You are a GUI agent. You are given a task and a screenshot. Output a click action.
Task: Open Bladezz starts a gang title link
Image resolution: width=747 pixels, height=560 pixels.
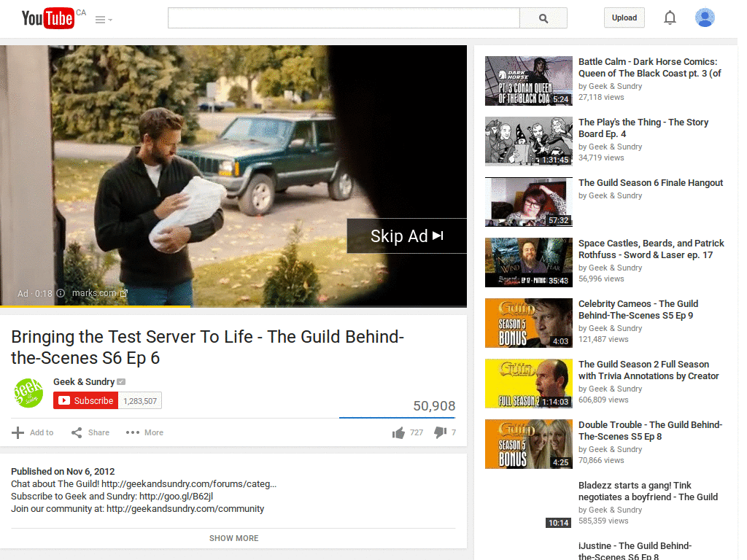point(649,491)
